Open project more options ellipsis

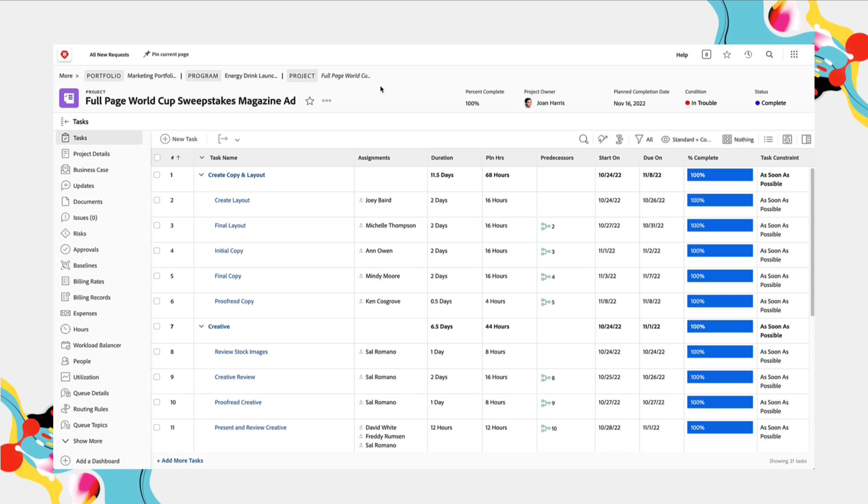327,100
